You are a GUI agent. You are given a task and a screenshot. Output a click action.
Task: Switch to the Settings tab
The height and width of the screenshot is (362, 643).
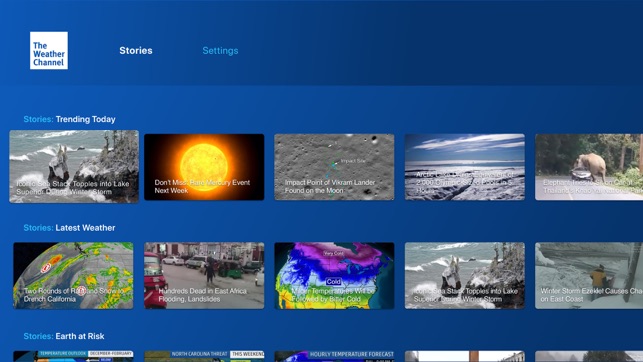coord(220,50)
